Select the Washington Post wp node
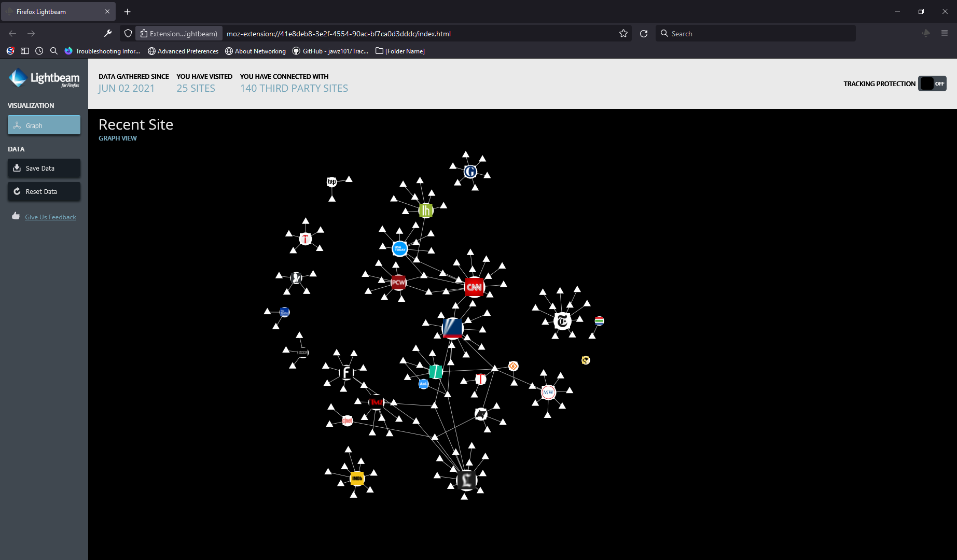The image size is (957, 560). coord(332,181)
